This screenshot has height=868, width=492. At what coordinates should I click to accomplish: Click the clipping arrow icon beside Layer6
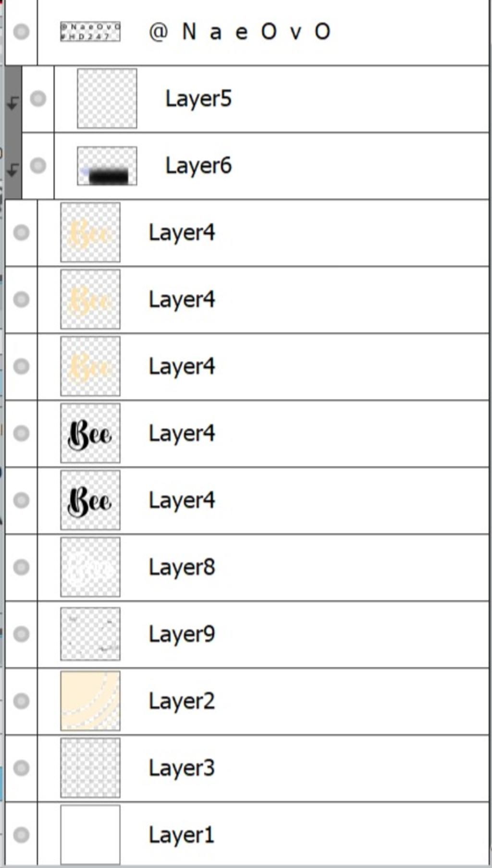[x=13, y=169]
